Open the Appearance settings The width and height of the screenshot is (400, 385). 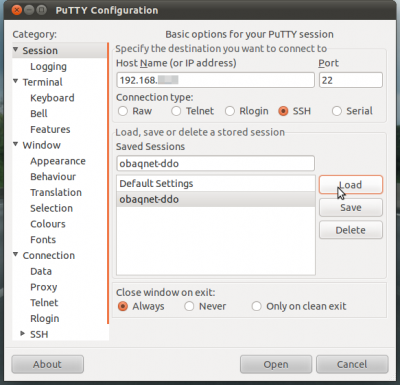58,161
